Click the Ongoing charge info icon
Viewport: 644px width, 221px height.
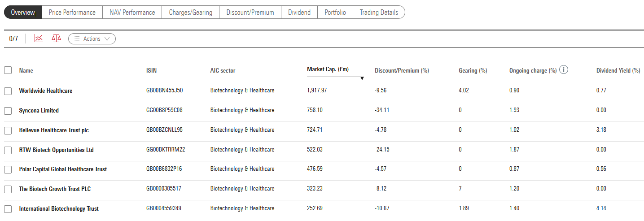[564, 70]
